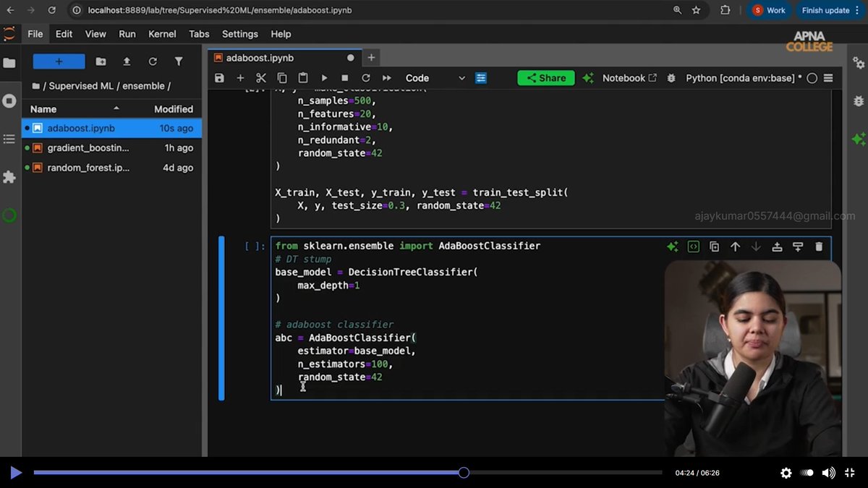868x488 pixels.
Task: Interrupt the kernel with the stop icon
Action: 345,78
